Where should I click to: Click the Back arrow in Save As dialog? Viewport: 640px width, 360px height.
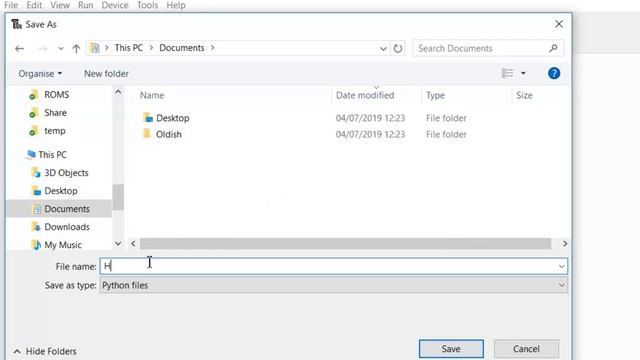[19, 49]
